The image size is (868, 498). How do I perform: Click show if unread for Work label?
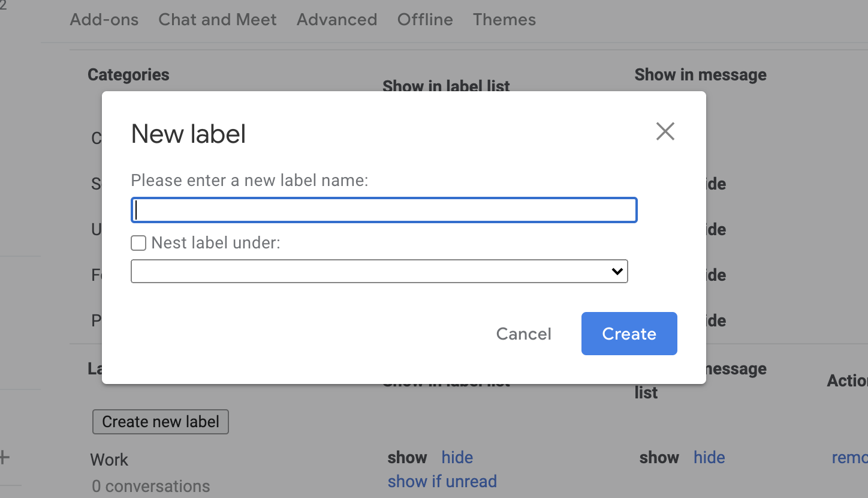(442, 481)
